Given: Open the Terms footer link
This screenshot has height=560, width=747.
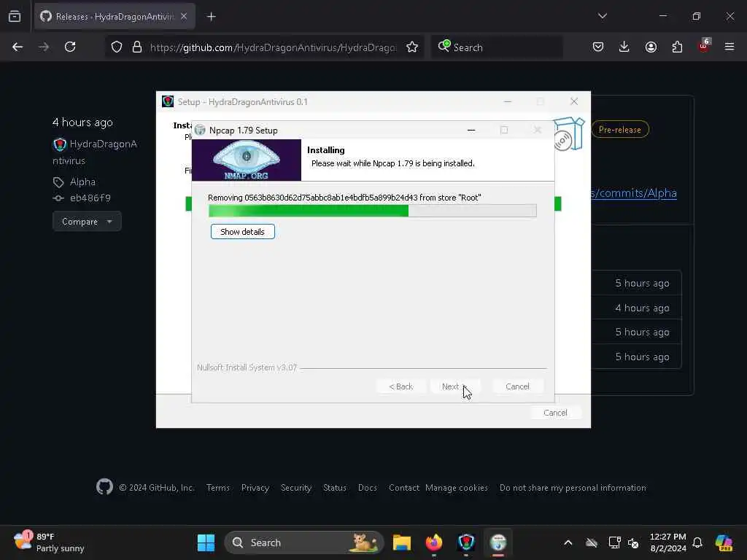Looking at the screenshot, I should coord(217,488).
